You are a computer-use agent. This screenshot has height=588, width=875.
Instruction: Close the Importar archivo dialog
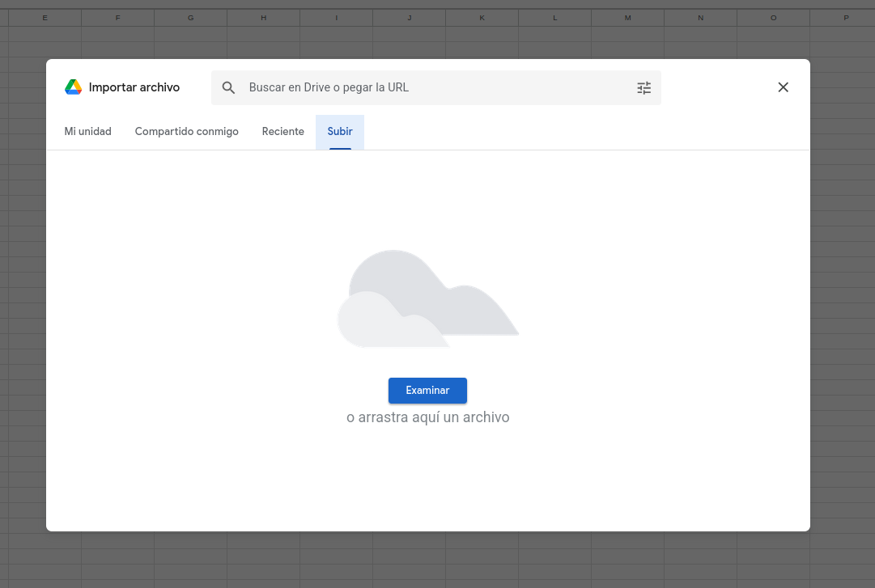(783, 87)
